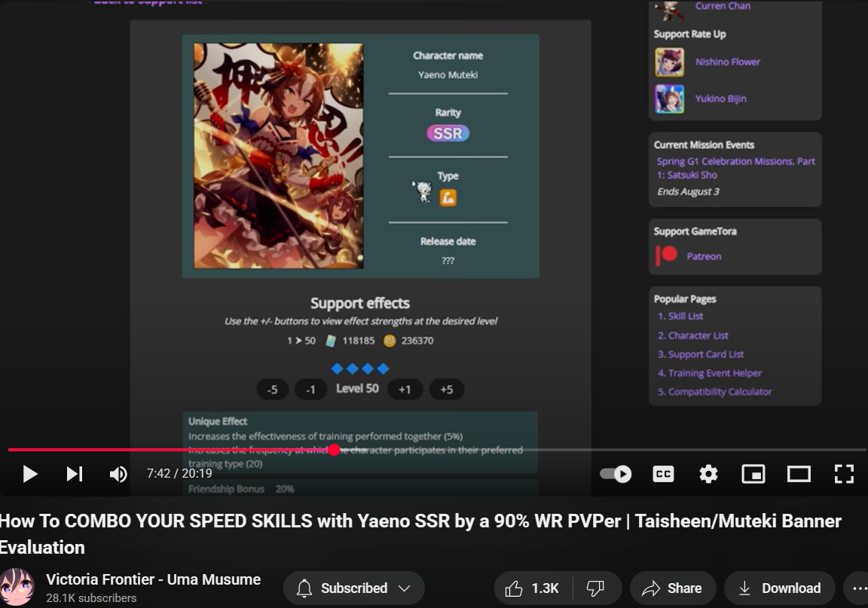Image resolution: width=868 pixels, height=608 pixels.
Task: Open the Curren Chan link
Action: (723, 6)
